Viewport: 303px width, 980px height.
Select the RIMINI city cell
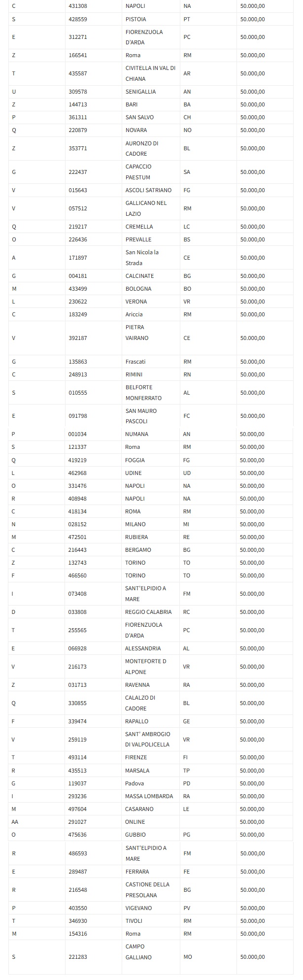click(135, 374)
